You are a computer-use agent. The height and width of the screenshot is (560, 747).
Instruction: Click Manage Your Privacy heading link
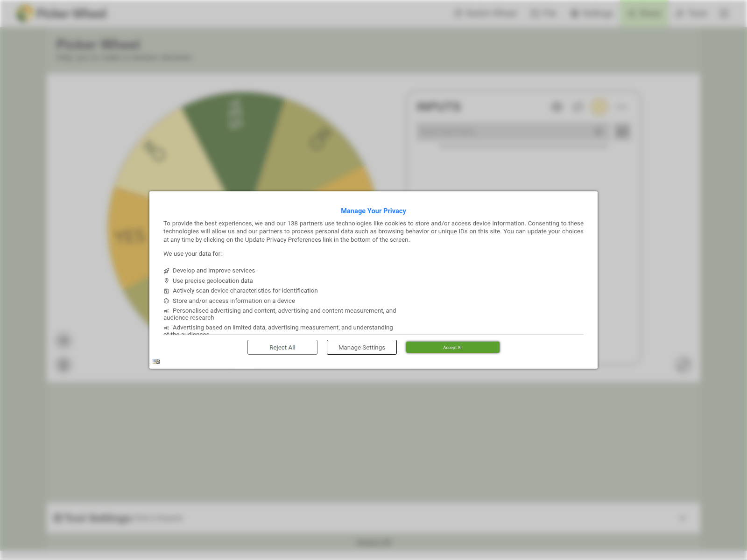coord(373,210)
